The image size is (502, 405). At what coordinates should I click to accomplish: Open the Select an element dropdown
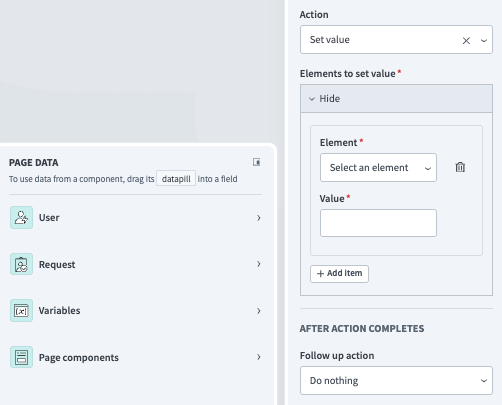(x=378, y=167)
